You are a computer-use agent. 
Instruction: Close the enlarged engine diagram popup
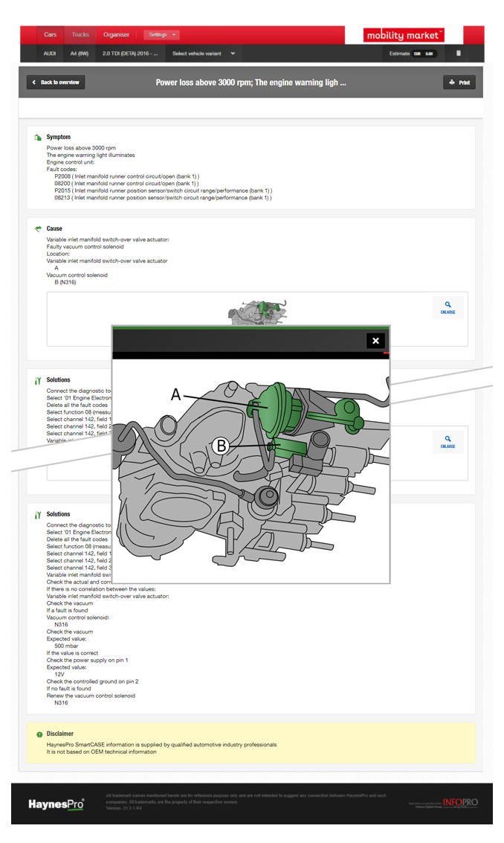pos(375,341)
